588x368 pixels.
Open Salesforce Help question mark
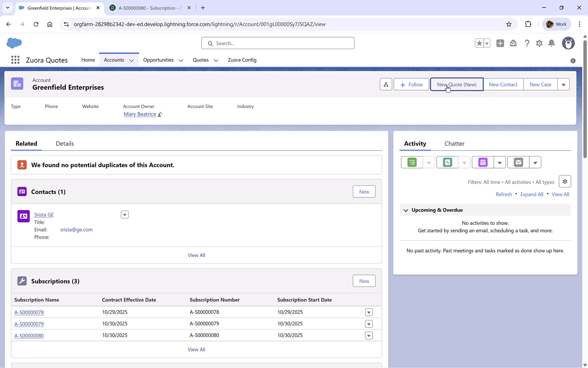click(527, 43)
